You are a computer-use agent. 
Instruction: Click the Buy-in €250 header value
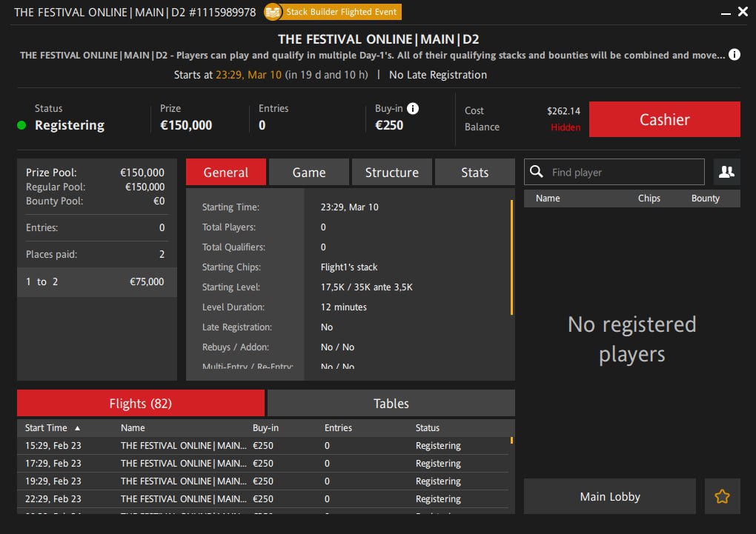[389, 125]
